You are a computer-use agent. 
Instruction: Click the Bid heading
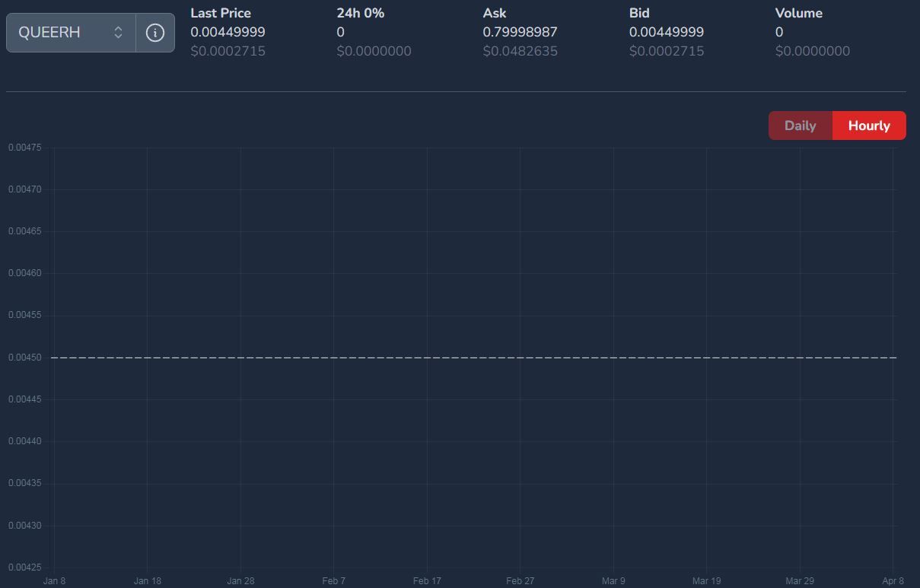tap(639, 13)
